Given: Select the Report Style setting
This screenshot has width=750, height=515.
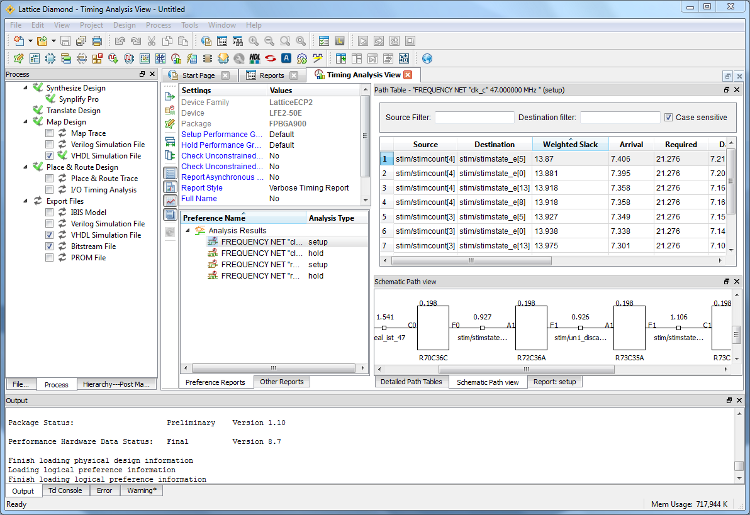Looking at the screenshot, I should [x=202, y=188].
